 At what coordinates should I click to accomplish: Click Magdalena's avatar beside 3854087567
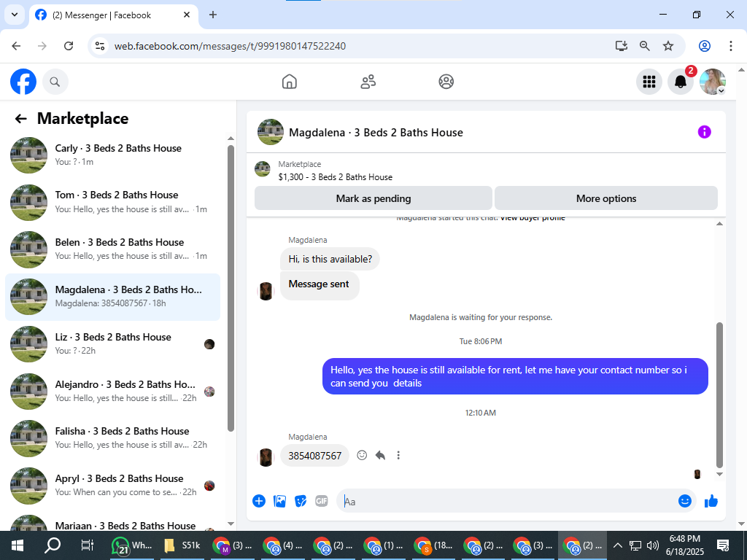266,456
